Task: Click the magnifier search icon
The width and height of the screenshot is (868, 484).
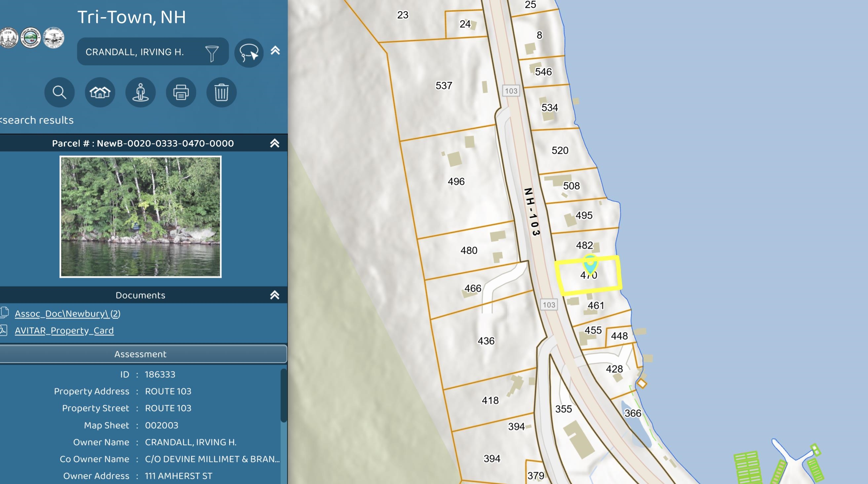Action: pyautogui.click(x=59, y=92)
